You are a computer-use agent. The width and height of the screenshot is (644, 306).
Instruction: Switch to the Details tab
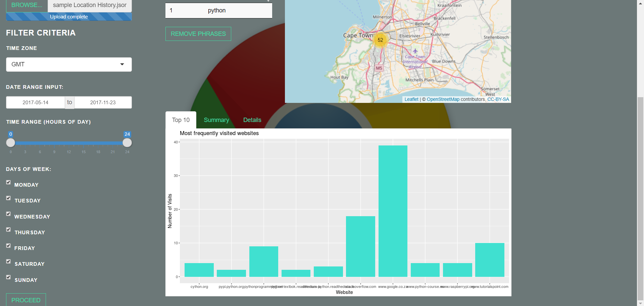tap(252, 120)
